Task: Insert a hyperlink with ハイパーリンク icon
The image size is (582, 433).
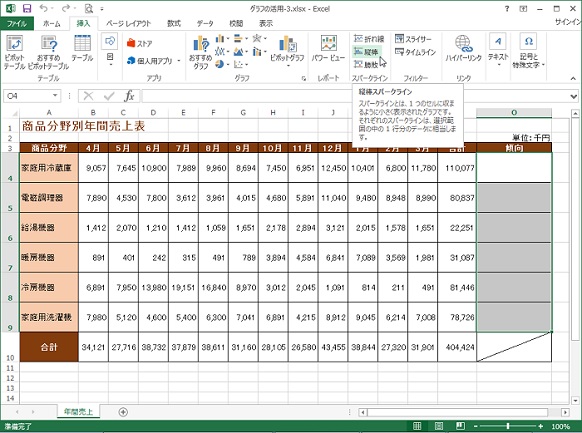Action: (463, 48)
